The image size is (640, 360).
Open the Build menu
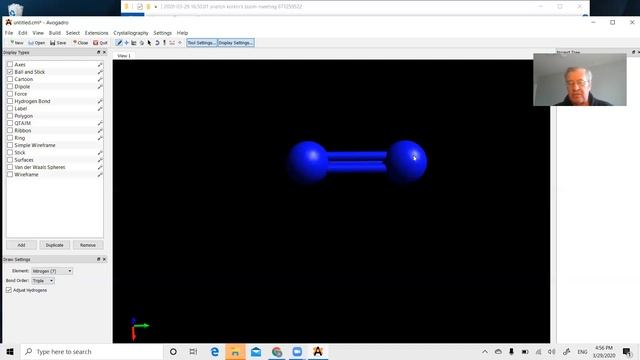55,33
